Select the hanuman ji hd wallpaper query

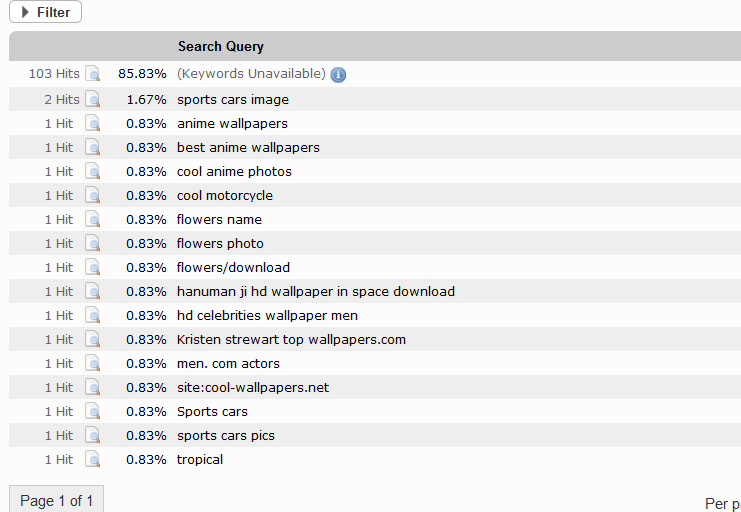click(315, 291)
